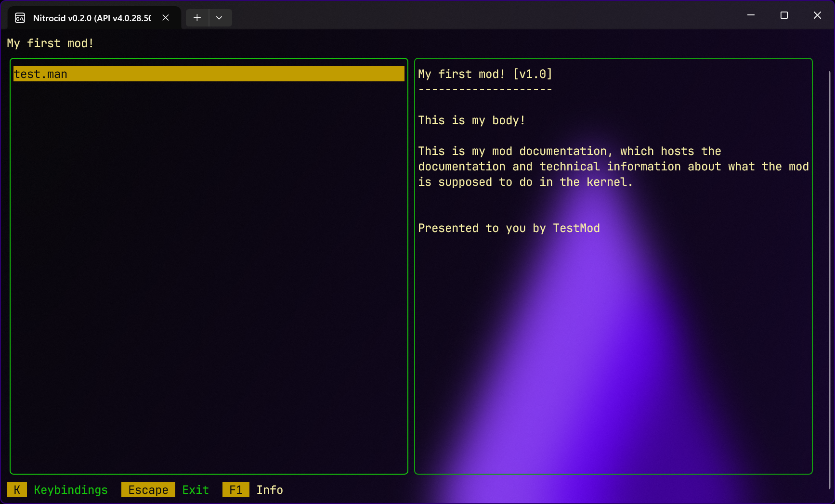Close the terminal window

(817, 15)
